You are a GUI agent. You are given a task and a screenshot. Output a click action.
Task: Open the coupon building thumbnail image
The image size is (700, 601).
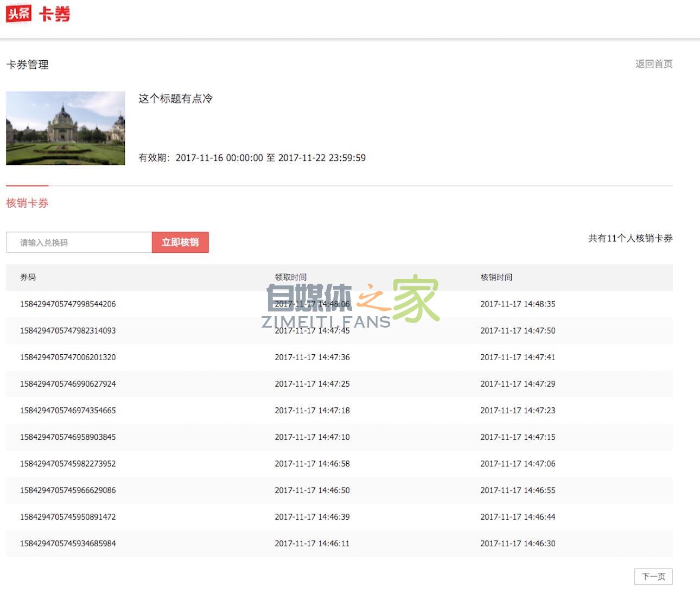66,128
